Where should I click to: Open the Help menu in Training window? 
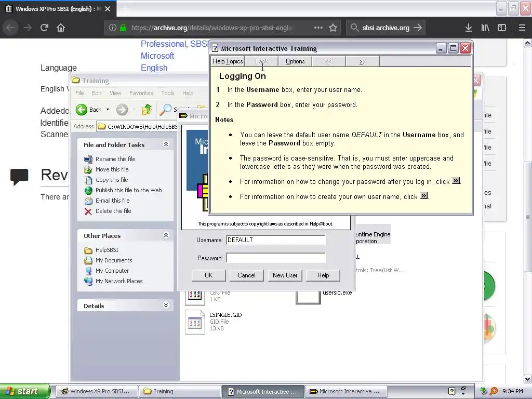[188, 93]
